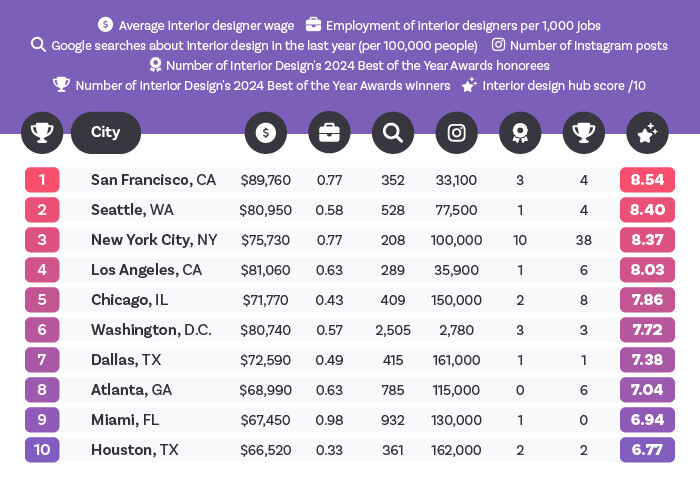Click the Instagram posts column icon
This screenshot has height=484, width=700.
coord(457,132)
